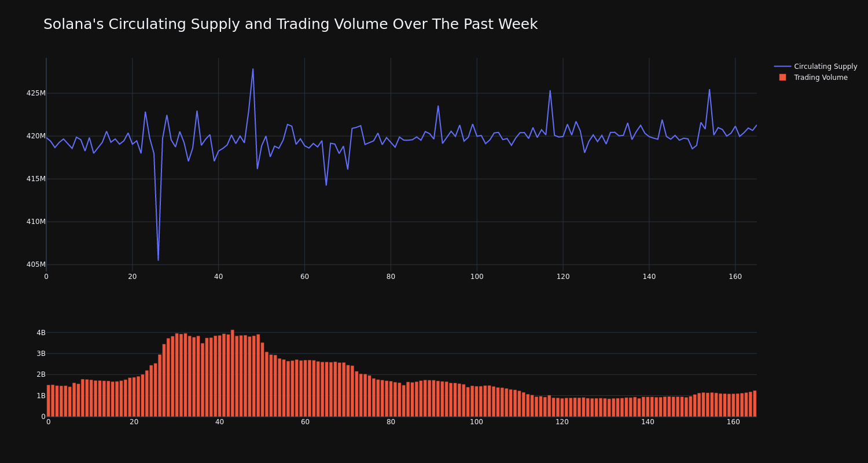Click x-axis label 80 on the volume chart
Viewport: 868px width, 463px height.
click(x=391, y=422)
